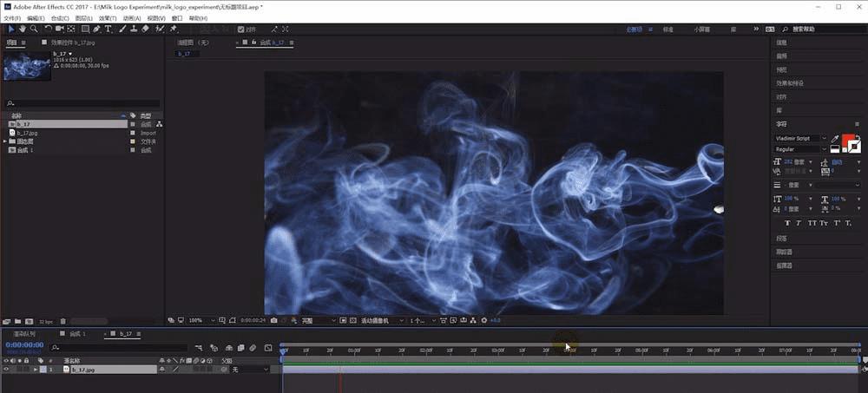Screen dimensions: 868x393
Task: Select the Horizontal Type tool
Action: [x=108, y=29]
